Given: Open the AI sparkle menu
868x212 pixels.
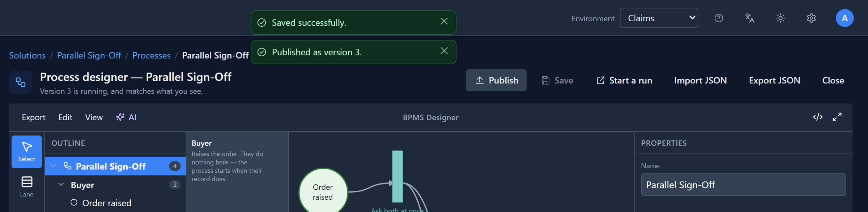Looking at the screenshot, I should (x=126, y=117).
